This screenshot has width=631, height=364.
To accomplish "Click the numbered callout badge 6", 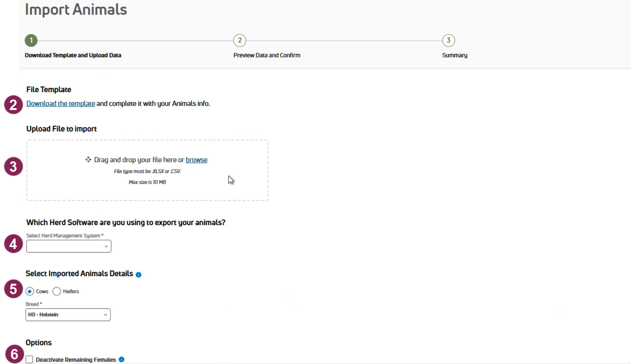I will 14,354.
